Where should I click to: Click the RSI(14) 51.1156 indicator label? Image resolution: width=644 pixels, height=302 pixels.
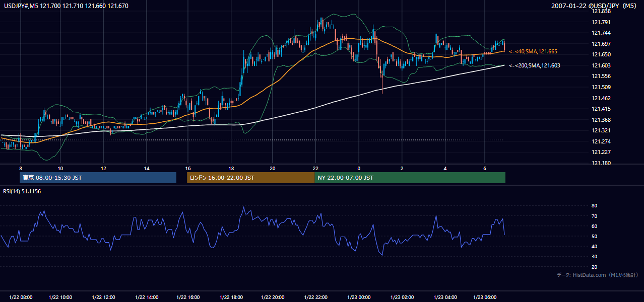(x=22, y=191)
